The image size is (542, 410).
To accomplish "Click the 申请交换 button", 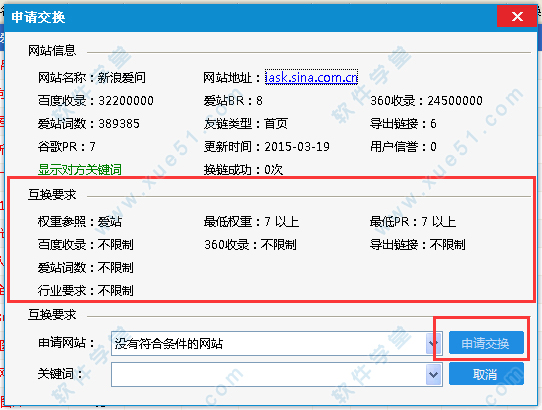I will [486, 343].
